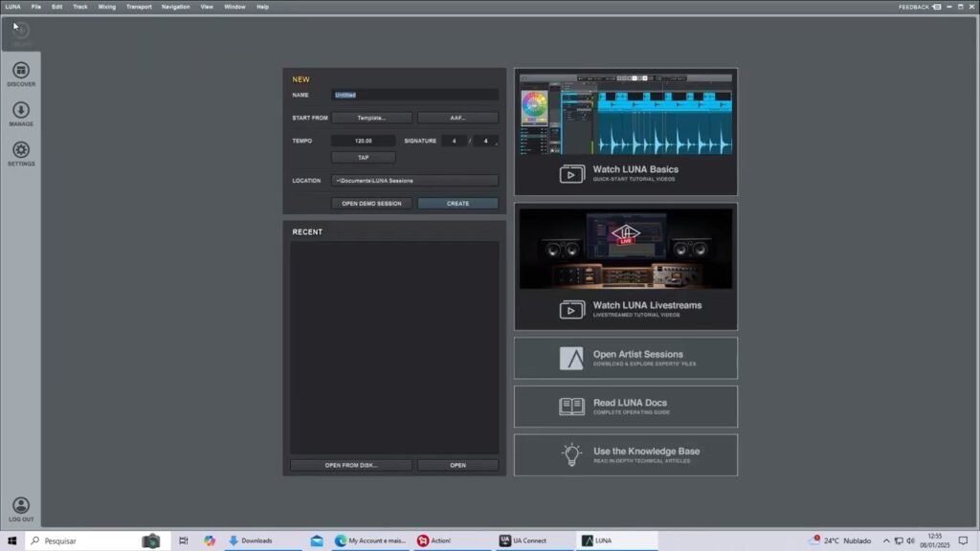Click the Open Artist Sessions LUNA logo icon
980x551 pixels.
(x=571, y=359)
